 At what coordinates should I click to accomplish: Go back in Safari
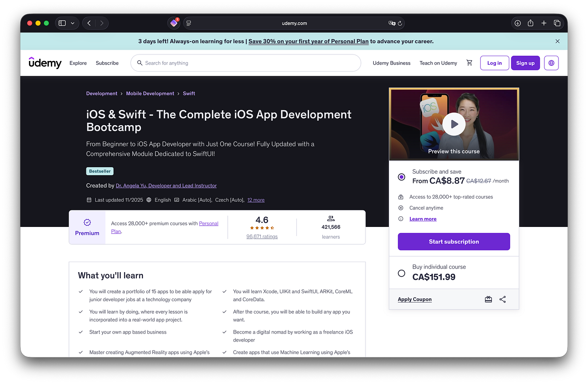point(89,23)
